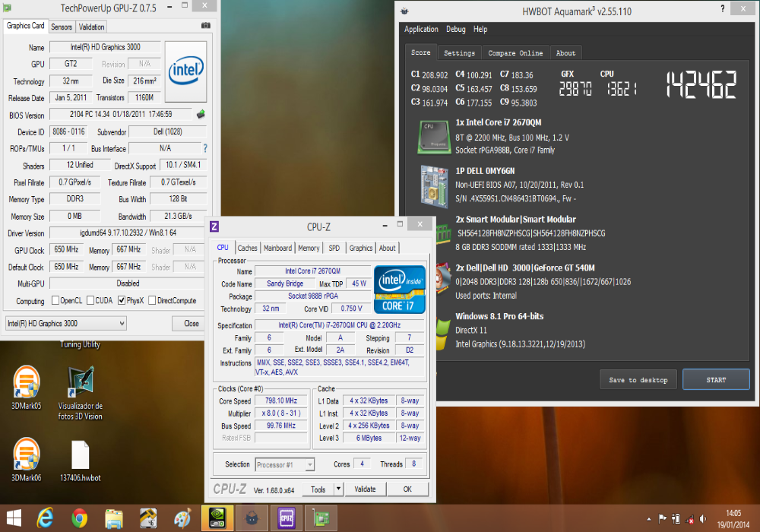Launch Internet Explorer from taskbar

tap(45, 518)
